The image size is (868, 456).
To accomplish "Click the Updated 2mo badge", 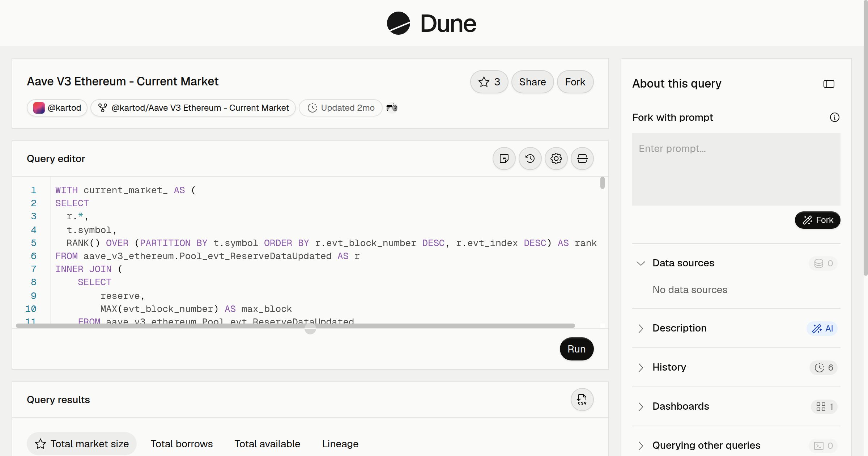I will tap(341, 108).
